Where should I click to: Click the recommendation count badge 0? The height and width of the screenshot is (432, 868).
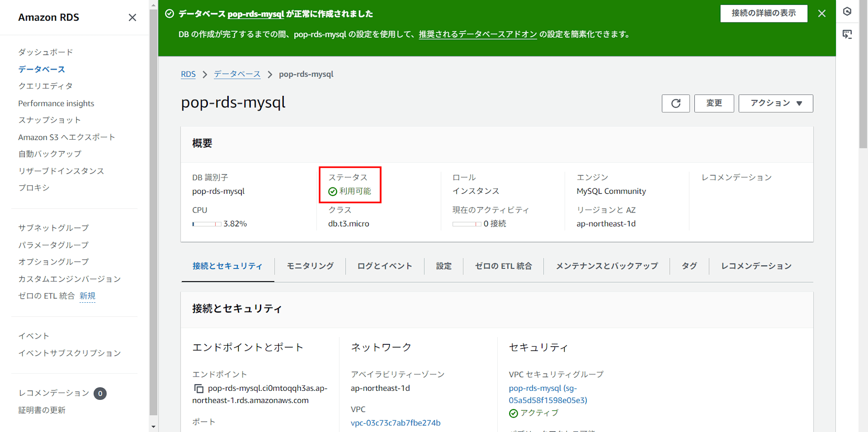tap(100, 393)
